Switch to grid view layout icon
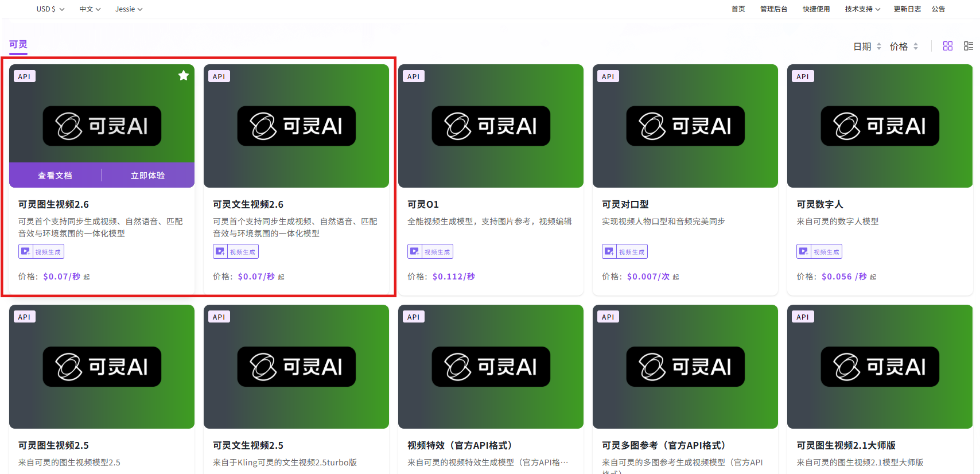This screenshot has height=474, width=980. point(948,46)
